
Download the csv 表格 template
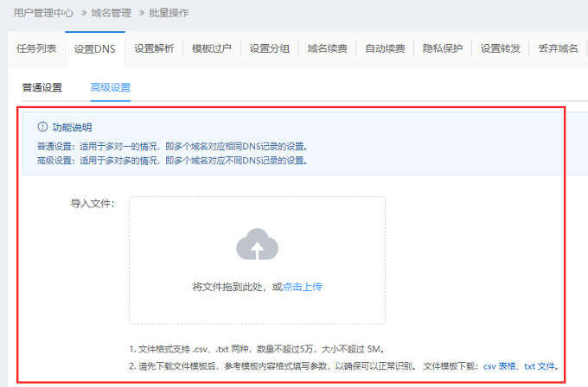[x=502, y=366]
